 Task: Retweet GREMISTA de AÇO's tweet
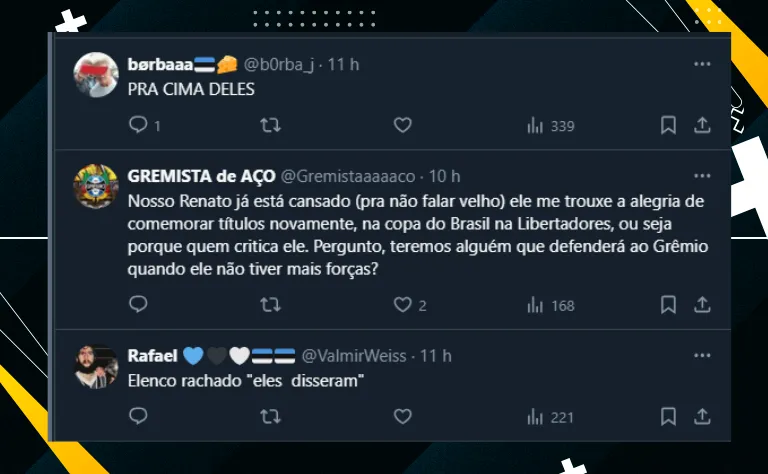tap(270, 305)
